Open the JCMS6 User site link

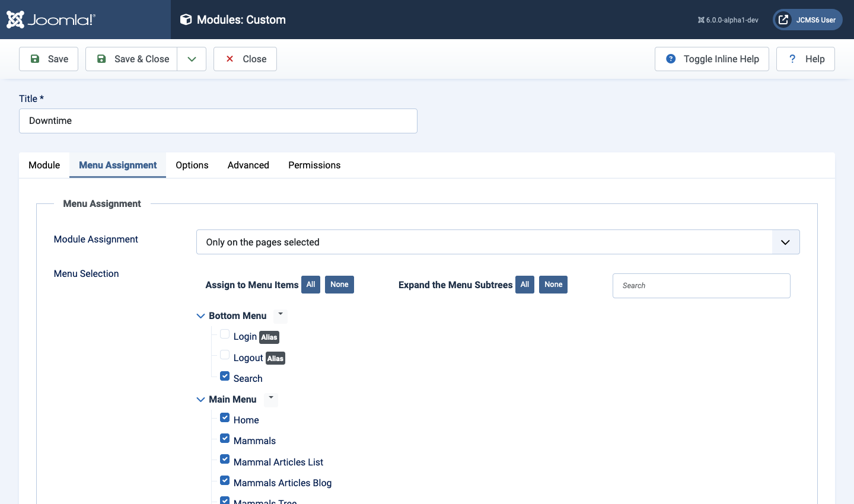click(807, 20)
